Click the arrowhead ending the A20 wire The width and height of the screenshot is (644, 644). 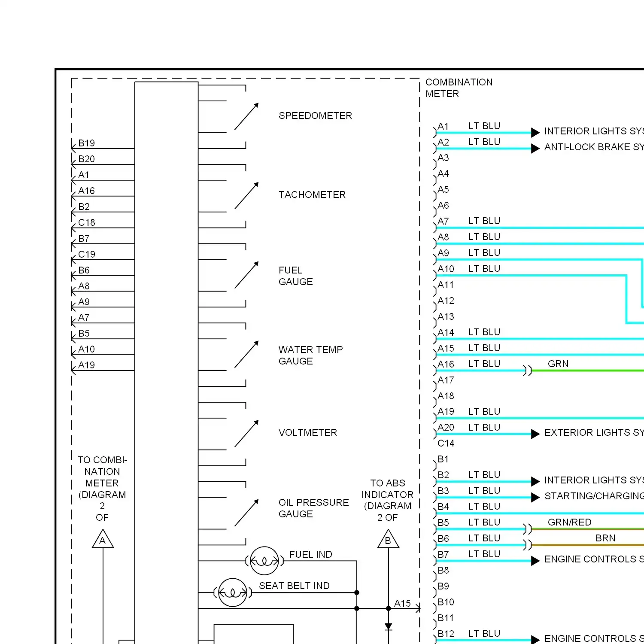535,434
